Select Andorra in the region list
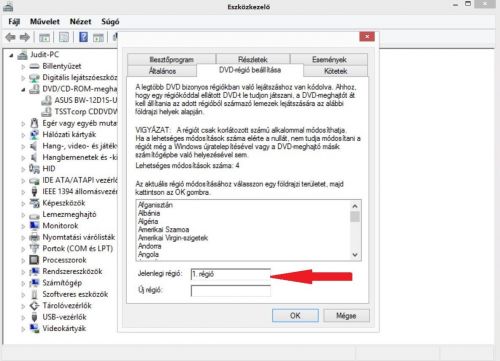500x361 pixels. point(149,246)
